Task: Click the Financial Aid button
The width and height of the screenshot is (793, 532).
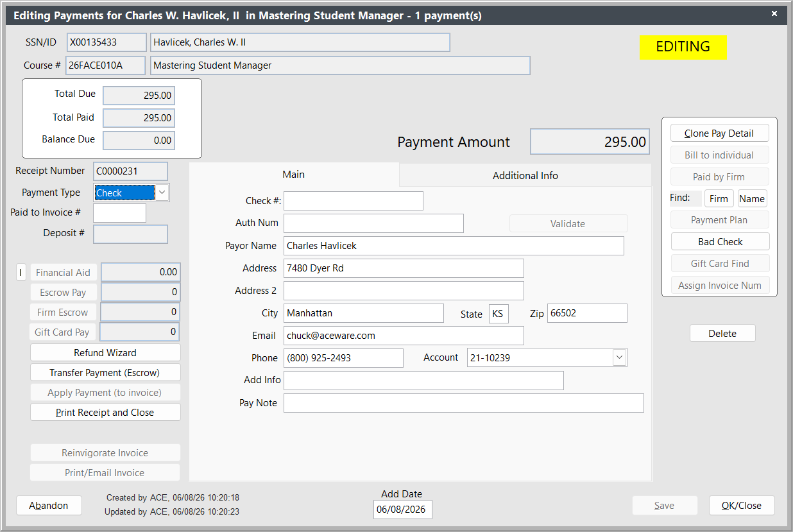Action: 64,273
